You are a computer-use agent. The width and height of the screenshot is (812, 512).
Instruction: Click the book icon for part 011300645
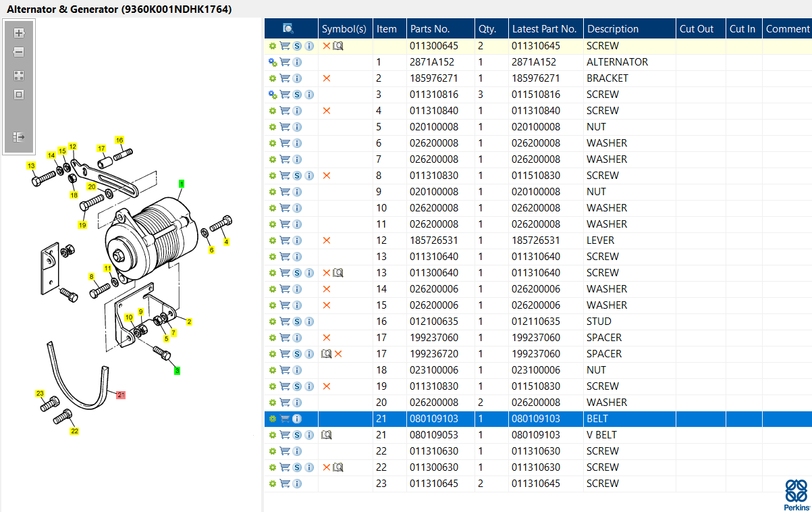point(338,46)
